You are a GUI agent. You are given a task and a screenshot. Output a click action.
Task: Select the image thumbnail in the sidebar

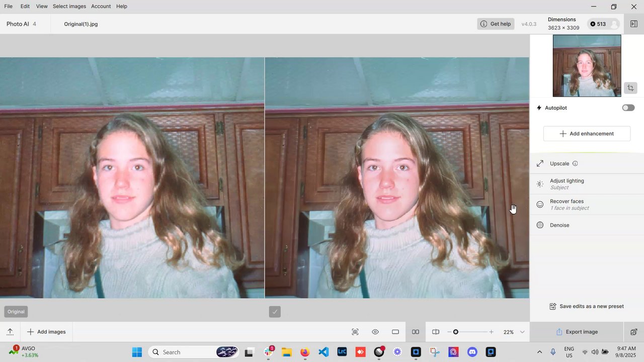pos(587,65)
